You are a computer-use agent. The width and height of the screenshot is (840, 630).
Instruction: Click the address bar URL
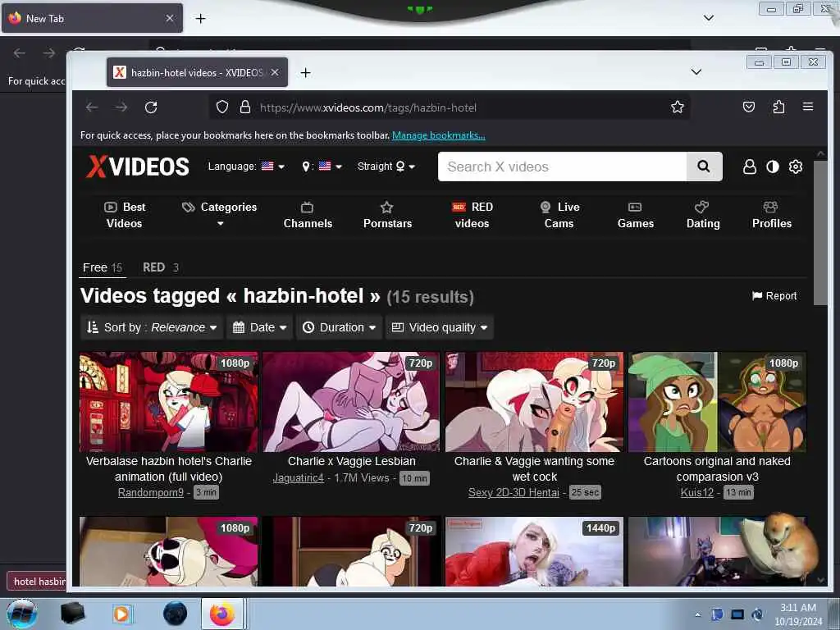coord(368,107)
